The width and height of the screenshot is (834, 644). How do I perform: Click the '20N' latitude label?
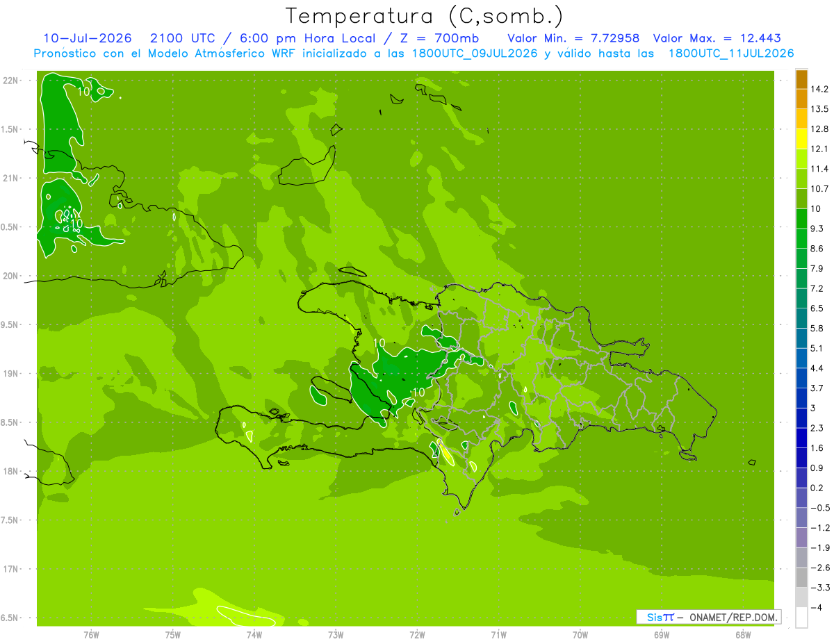[x=10, y=276]
